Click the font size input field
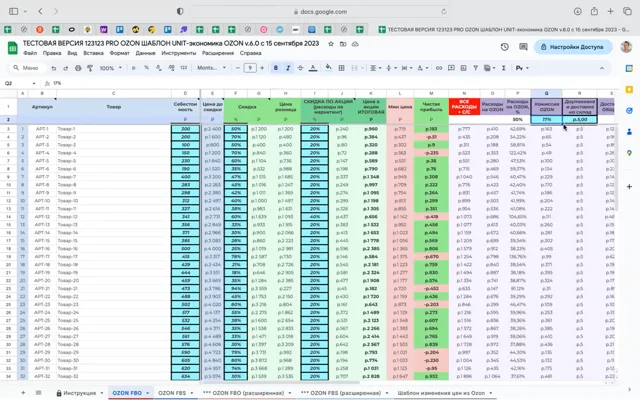Image resolution: width=640 pixels, height=400 pixels. [250, 68]
